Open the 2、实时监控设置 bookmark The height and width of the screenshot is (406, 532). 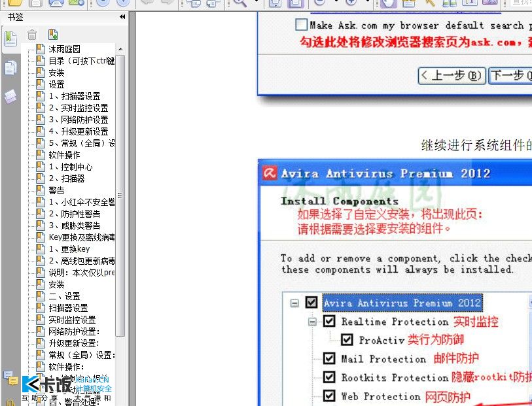coord(79,108)
